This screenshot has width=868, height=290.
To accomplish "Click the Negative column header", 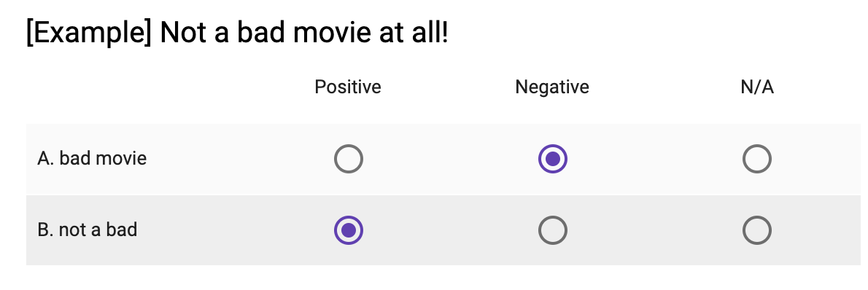I will click(x=552, y=87).
